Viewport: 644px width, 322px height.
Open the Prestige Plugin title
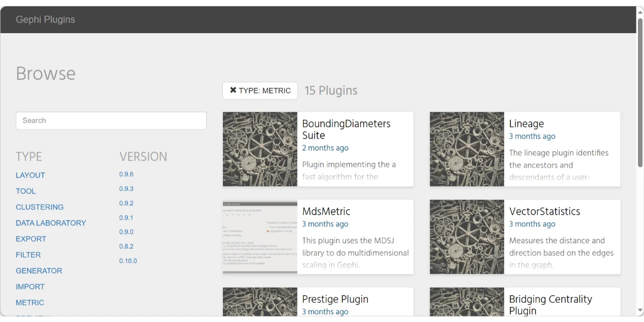(x=335, y=299)
